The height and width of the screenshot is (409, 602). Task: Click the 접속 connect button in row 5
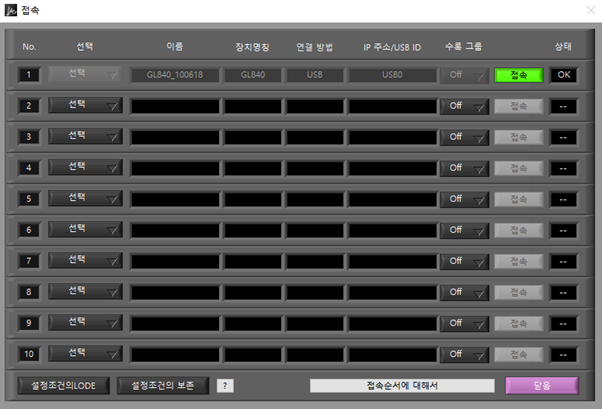(519, 200)
